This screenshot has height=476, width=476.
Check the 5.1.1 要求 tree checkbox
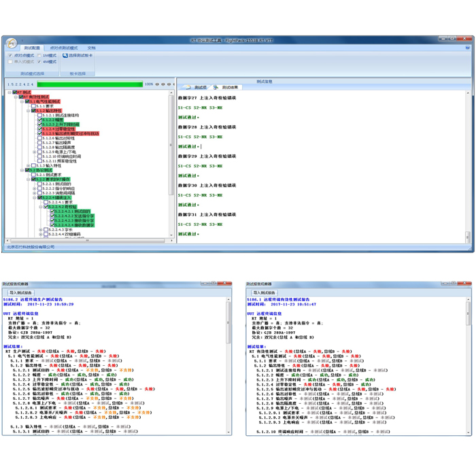coord(34,106)
